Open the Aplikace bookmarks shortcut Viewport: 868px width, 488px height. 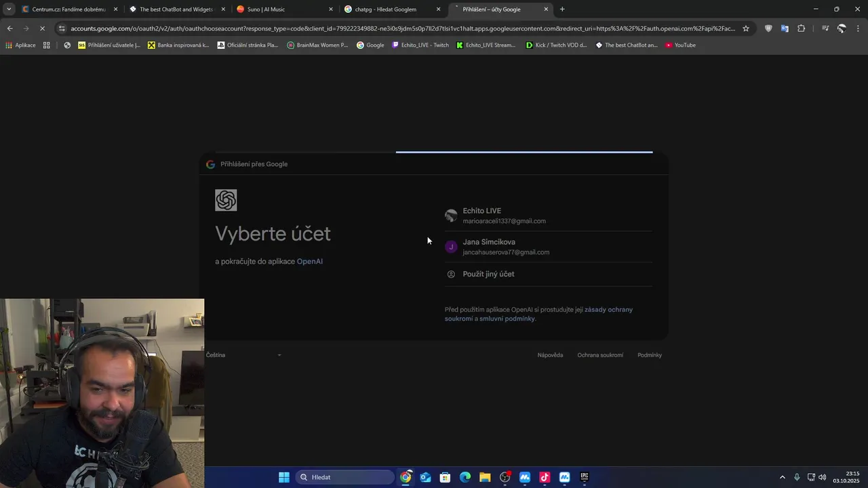[20, 45]
